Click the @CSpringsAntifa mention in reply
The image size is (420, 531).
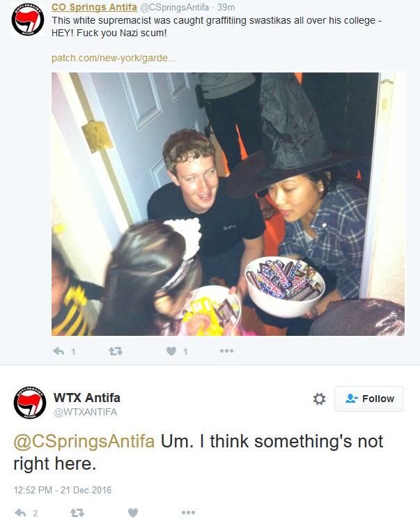[x=84, y=441]
